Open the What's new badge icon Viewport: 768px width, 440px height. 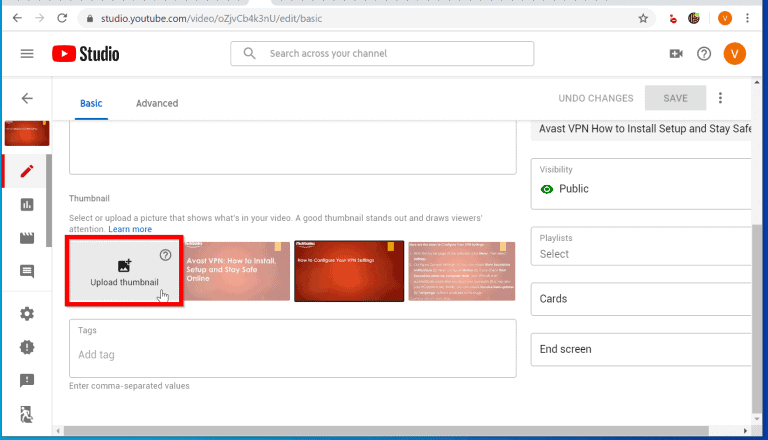[x=27, y=347]
